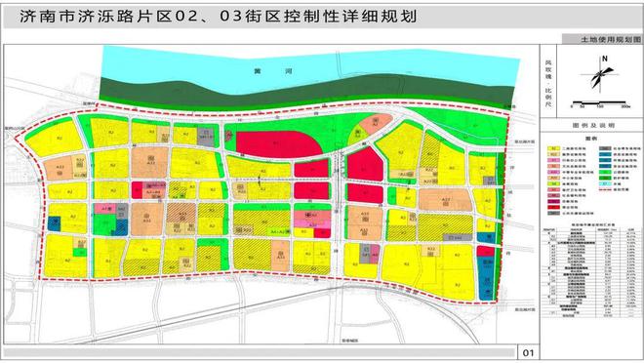Screen dimensions: 644x363
Task: Click the wind rose compass icon
Action: click(x=600, y=76)
